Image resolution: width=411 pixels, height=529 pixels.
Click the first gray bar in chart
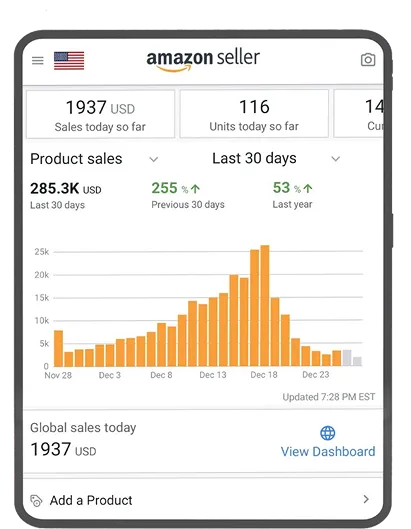(x=347, y=358)
